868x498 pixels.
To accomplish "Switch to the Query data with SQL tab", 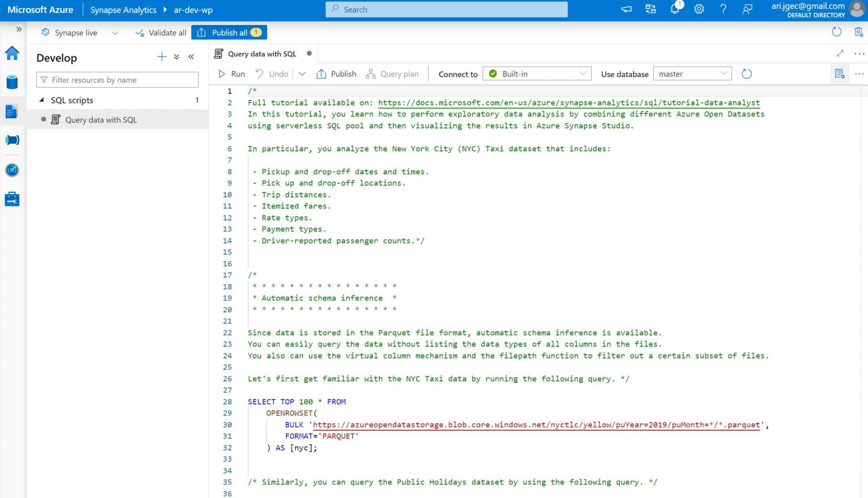I will click(x=262, y=53).
